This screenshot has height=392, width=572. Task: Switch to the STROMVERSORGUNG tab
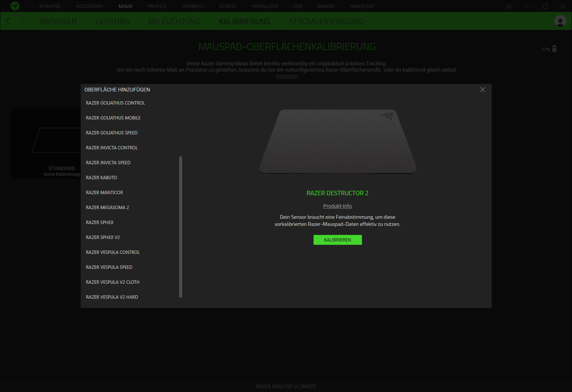click(326, 22)
